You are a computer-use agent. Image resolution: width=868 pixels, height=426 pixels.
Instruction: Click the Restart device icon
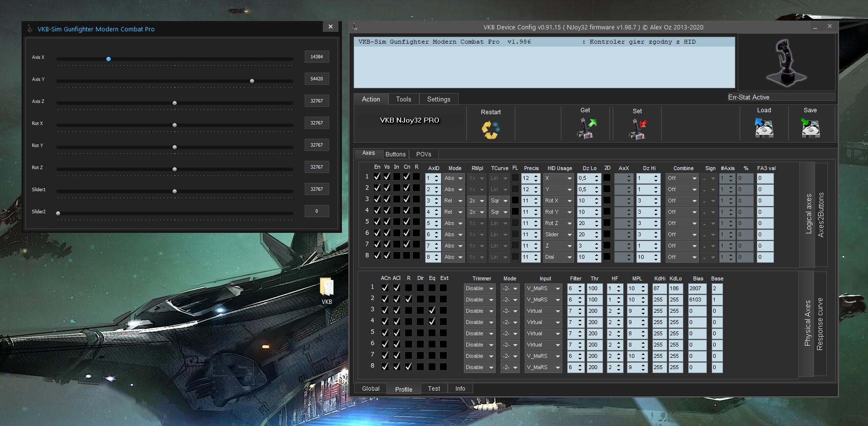click(x=490, y=130)
